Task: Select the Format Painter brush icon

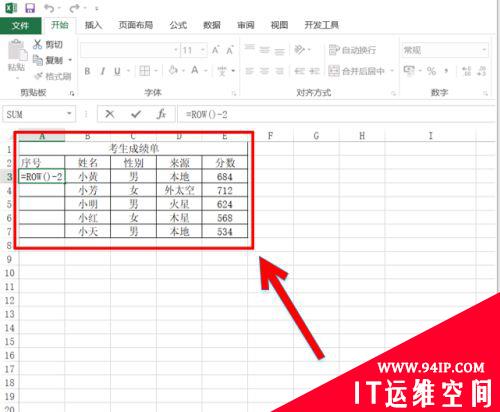Action: tap(39, 76)
